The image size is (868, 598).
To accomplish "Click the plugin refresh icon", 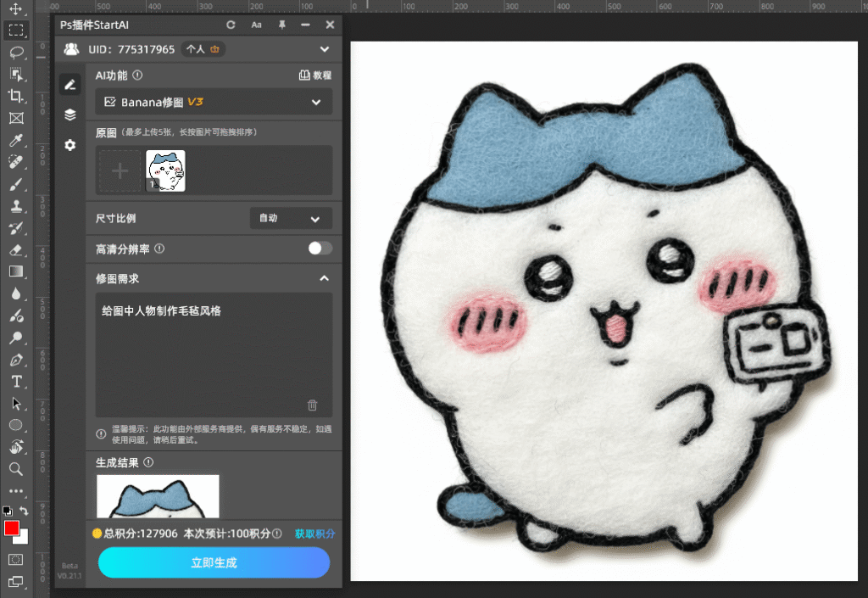I will tap(231, 25).
